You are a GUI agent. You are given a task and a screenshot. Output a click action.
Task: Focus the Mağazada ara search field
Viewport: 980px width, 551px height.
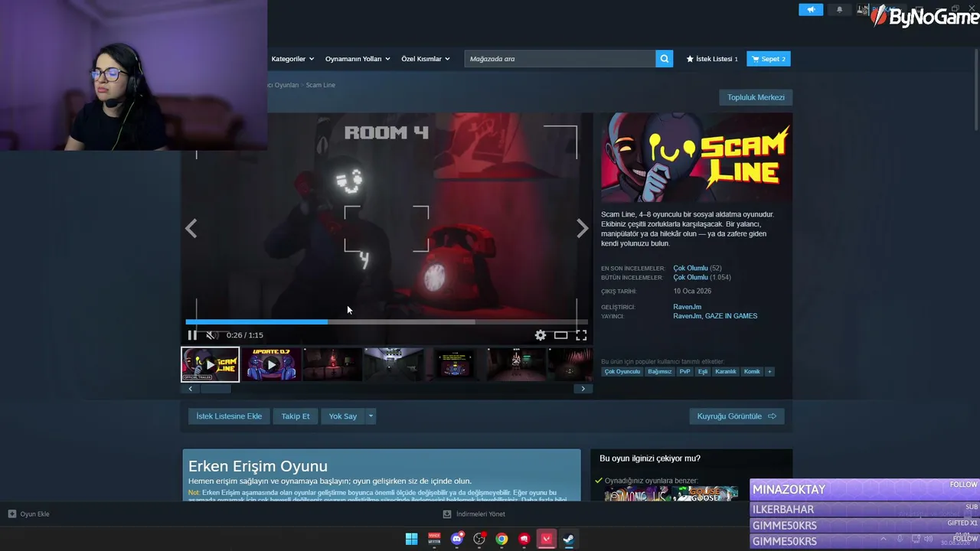[560, 59]
